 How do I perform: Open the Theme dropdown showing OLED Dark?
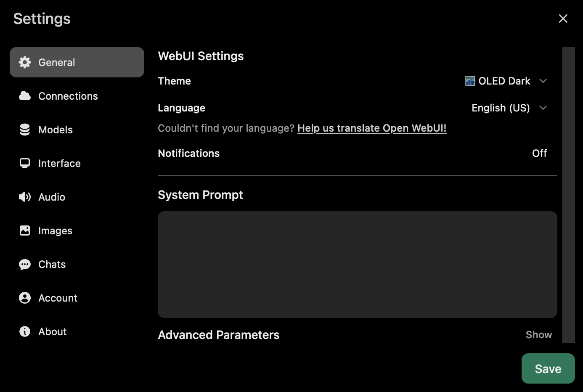[x=506, y=81]
